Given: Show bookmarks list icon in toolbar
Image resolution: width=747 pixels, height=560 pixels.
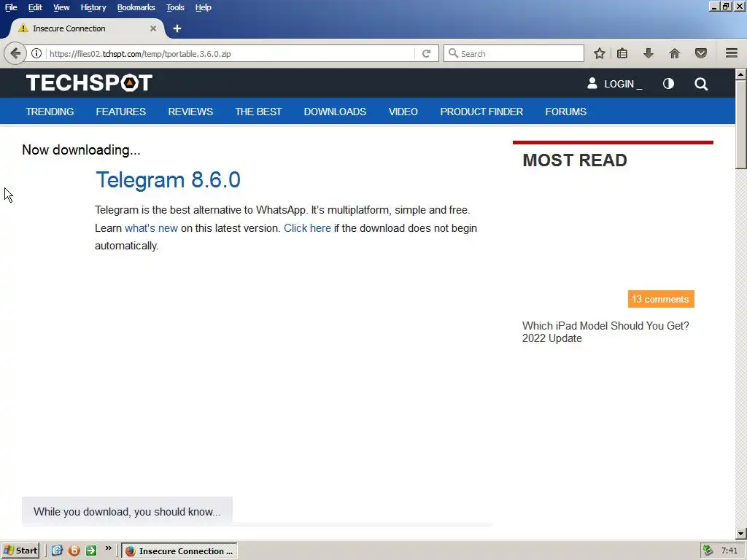Looking at the screenshot, I should pyautogui.click(x=622, y=53).
